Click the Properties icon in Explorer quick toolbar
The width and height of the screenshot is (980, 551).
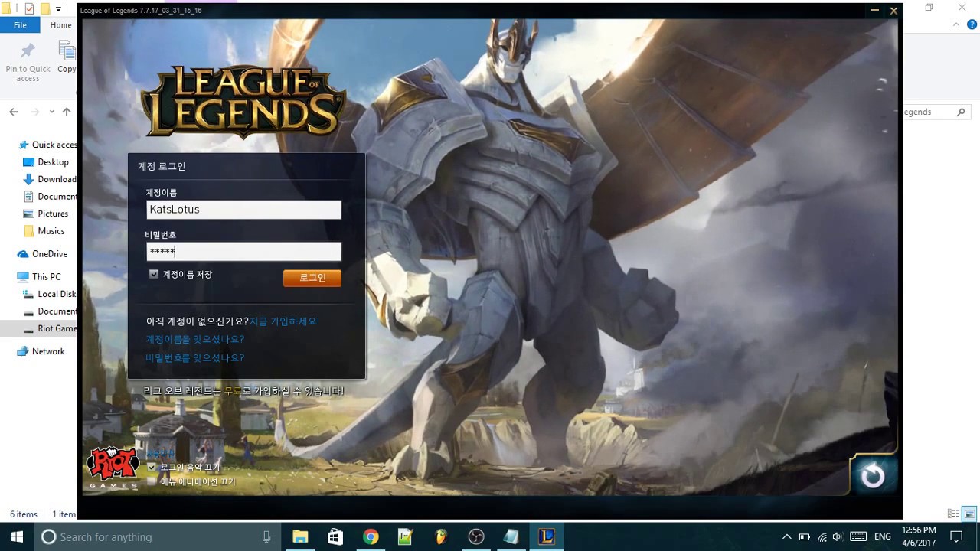(x=29, y=8)
